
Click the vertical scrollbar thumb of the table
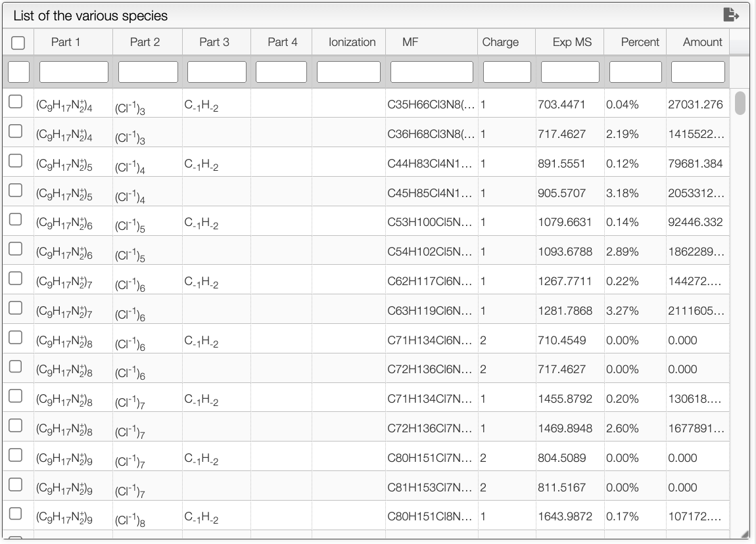click(x=740, y=102)
